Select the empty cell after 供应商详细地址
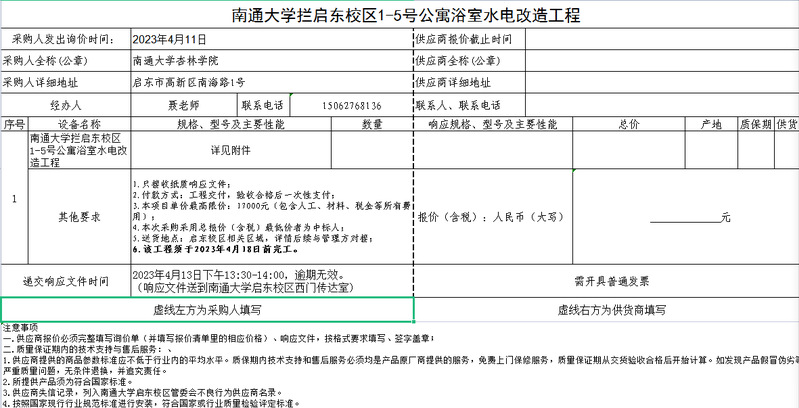The width and height of the screenshot is (799, 408). (x=662, y=83)
